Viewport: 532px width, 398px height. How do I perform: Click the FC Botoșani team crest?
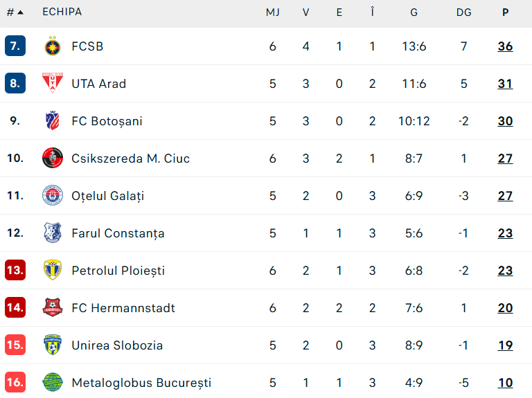pyautogui.click(x=52, y=121)
